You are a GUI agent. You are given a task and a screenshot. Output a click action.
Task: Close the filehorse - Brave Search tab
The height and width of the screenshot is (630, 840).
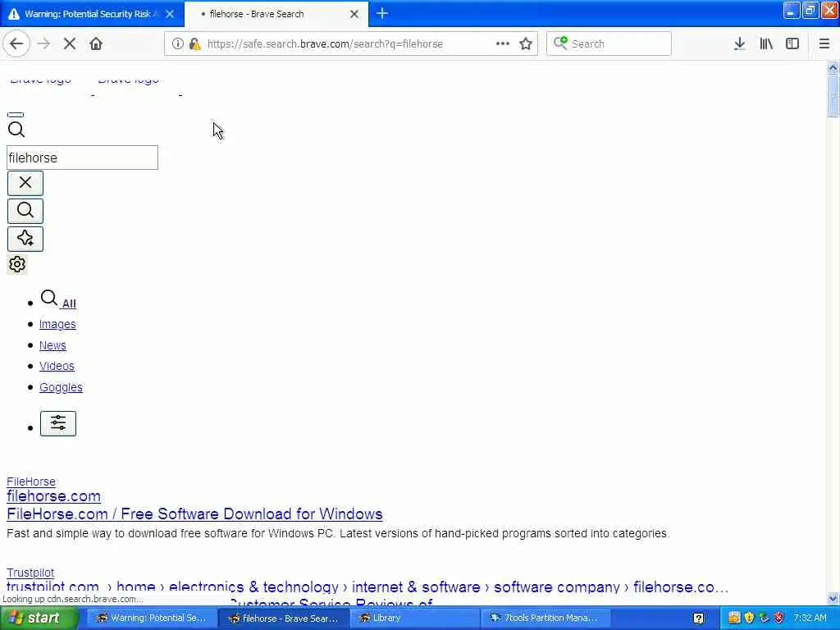pyautogui.click(x=354, y=14)
